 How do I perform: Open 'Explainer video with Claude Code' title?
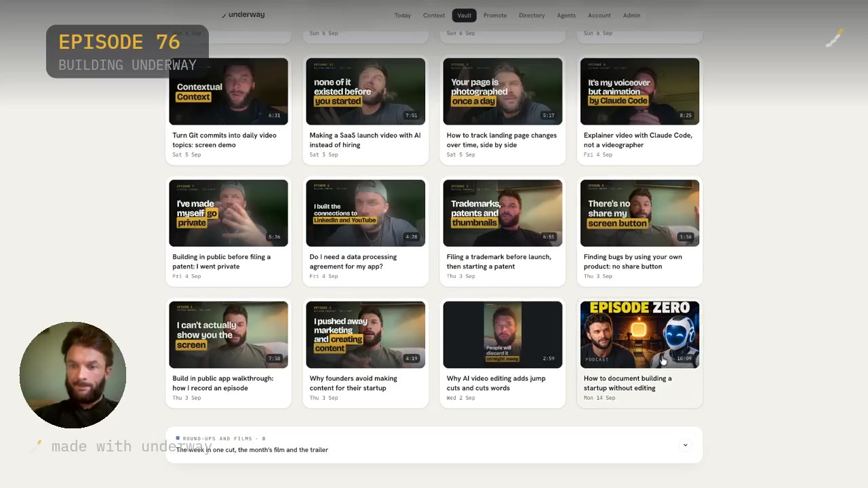[x=638, y=140]
